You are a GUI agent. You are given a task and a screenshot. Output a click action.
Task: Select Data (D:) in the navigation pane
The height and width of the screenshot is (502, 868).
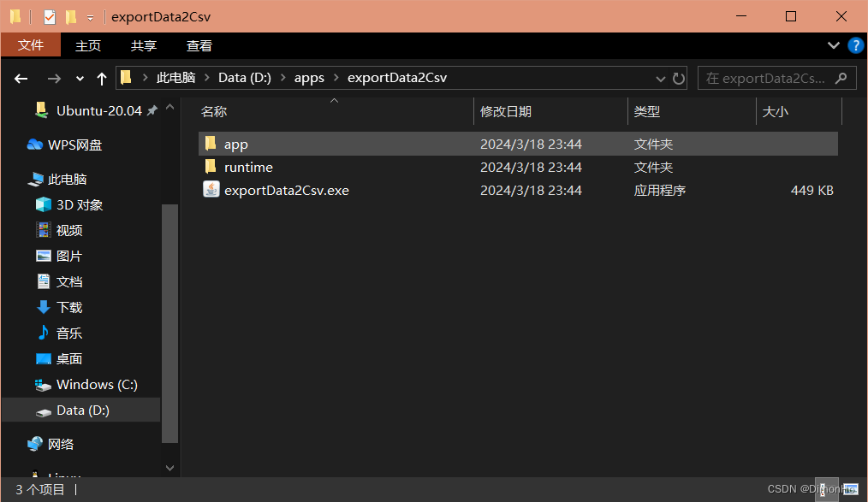pyautogui.click(x=80, y=410)
